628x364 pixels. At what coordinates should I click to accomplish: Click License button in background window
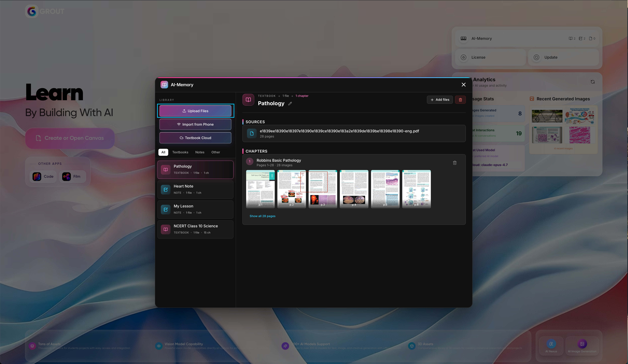(490, 57)
